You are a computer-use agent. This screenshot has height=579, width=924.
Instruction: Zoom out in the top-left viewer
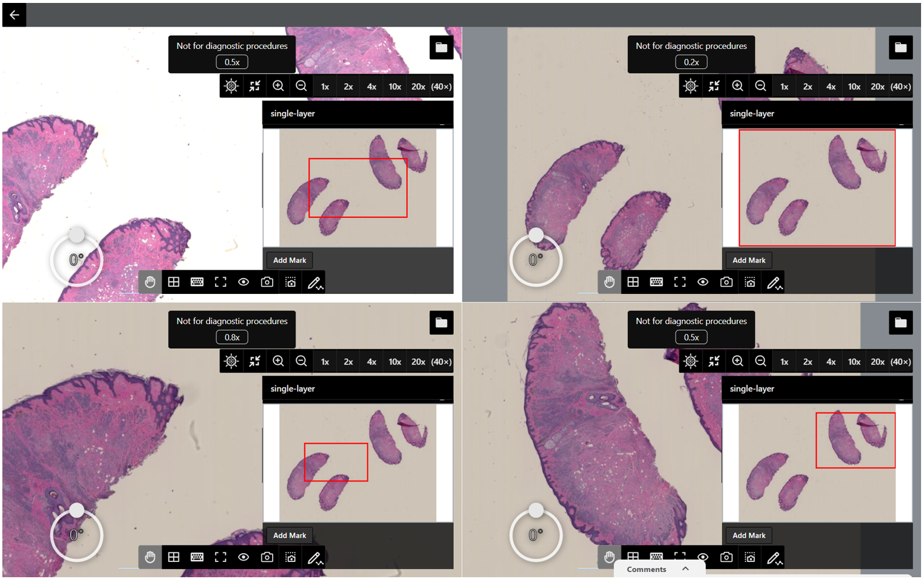tap(301, 86)
